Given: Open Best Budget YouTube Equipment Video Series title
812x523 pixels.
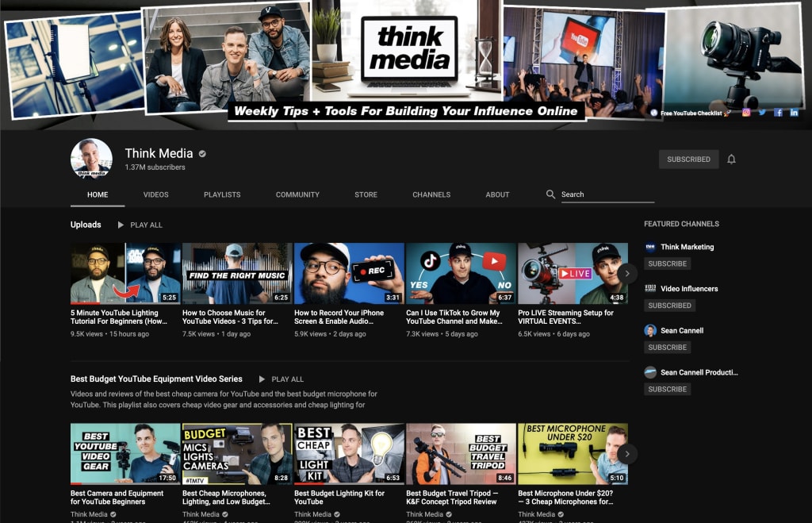Looking at the screenshot, I should [156, 379].
